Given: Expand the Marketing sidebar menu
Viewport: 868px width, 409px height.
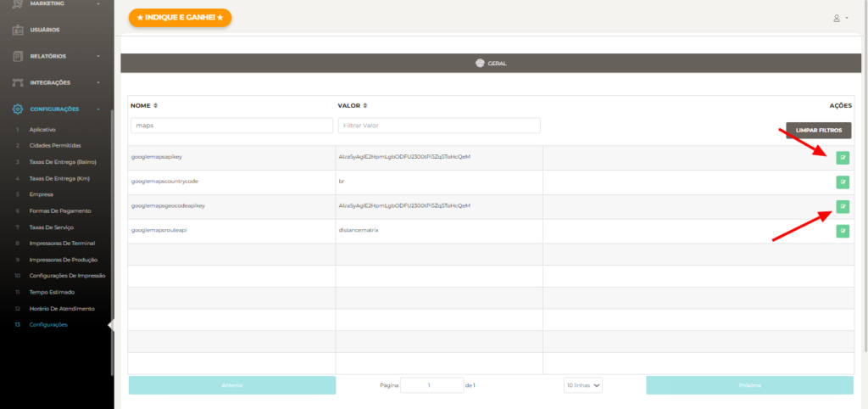Looking at the screenshot, I should (98, 4).
